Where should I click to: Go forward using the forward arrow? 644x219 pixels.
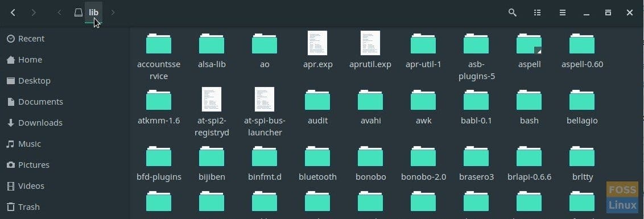(34, 13)
